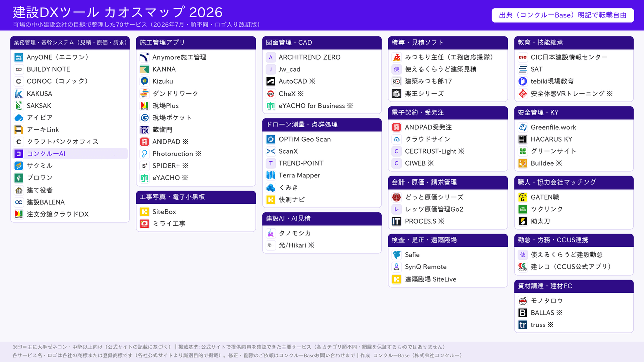Click the text 'クラフトバンクオフィス'
The width and height of the screenshot is (644, 362).
click(62, 142)
